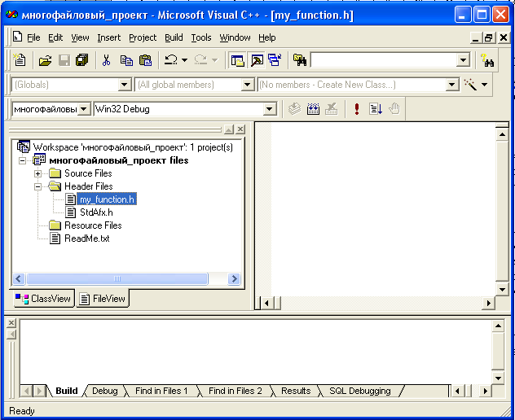Open the Redo history dropdown arrow
515x420 pixels.
[214, 60]
